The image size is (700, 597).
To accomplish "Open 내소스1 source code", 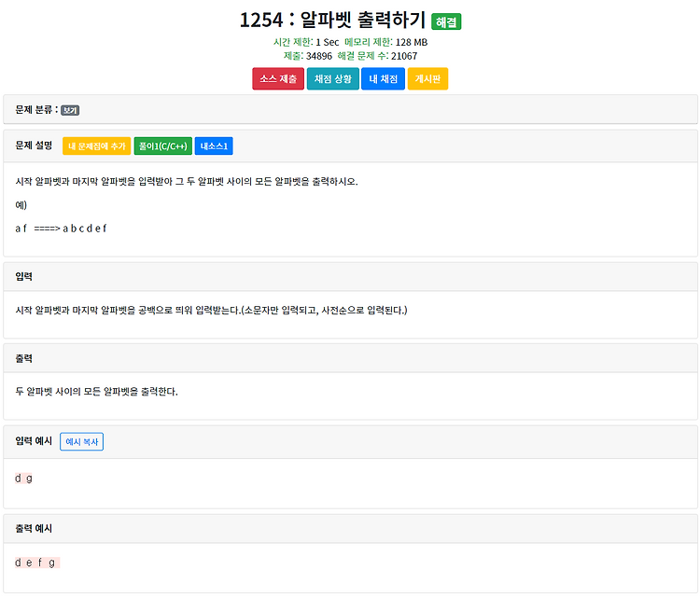I will [x=214, y=146].
